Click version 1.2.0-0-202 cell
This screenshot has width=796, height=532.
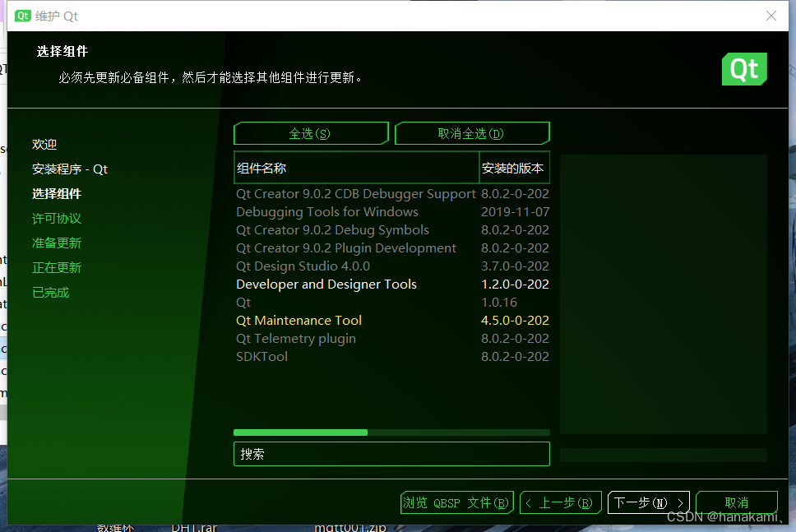pyautogui.click(x=516, y=285)
